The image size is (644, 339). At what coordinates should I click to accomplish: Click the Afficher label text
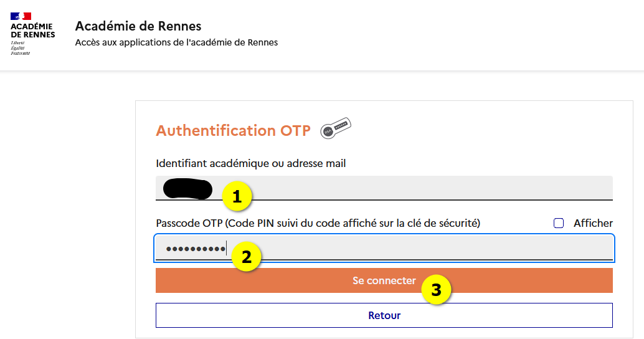[x=593, y=223]
